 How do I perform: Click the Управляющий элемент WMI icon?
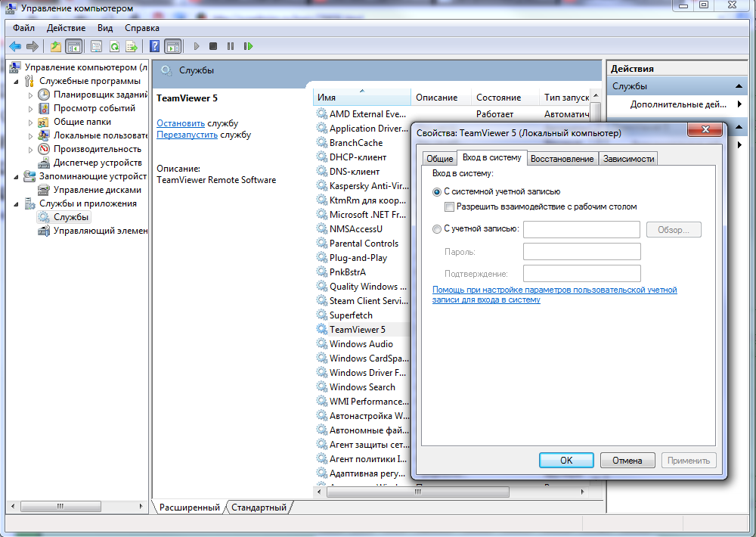(x=44, y=231)
